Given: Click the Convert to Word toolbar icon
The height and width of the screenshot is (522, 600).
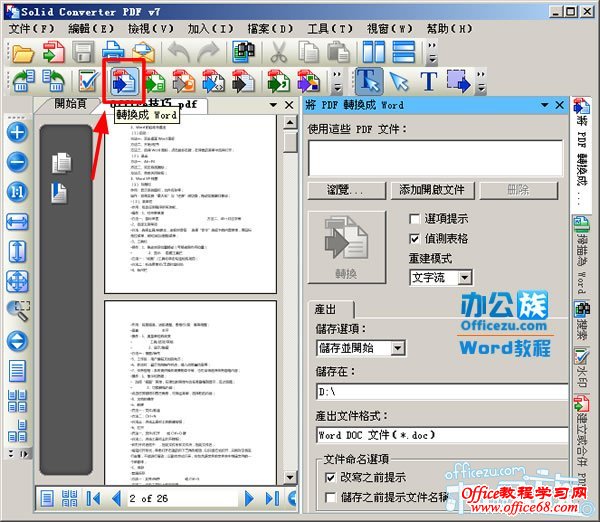Looking at the screenshot, I should tap(124, 81).
